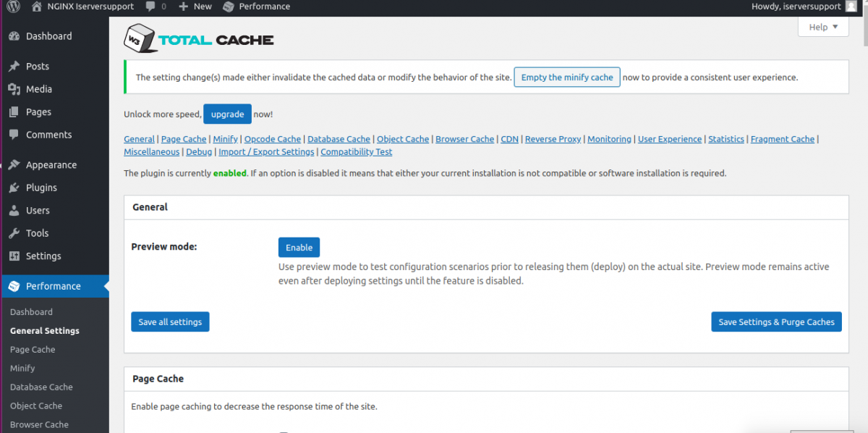Select Minify in the Performance submenu
Viewport: 868px width, 433px height.
click(22, 368)
